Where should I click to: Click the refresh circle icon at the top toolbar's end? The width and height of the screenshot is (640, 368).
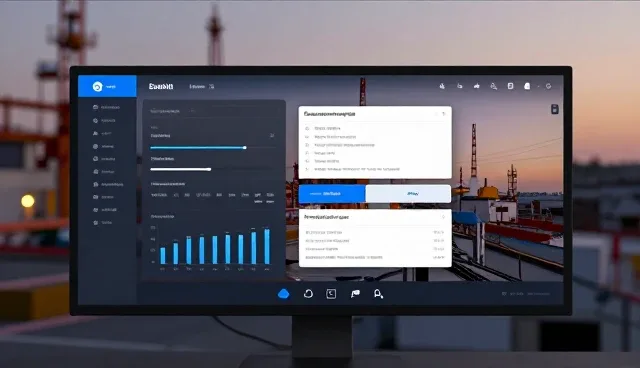coord(549,86)
